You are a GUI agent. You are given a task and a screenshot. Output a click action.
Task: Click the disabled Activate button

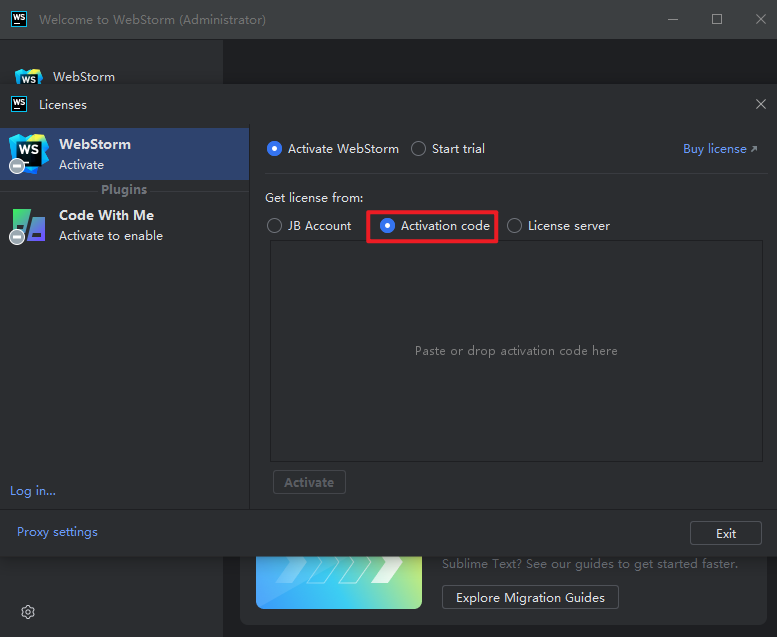coord(309,482)
